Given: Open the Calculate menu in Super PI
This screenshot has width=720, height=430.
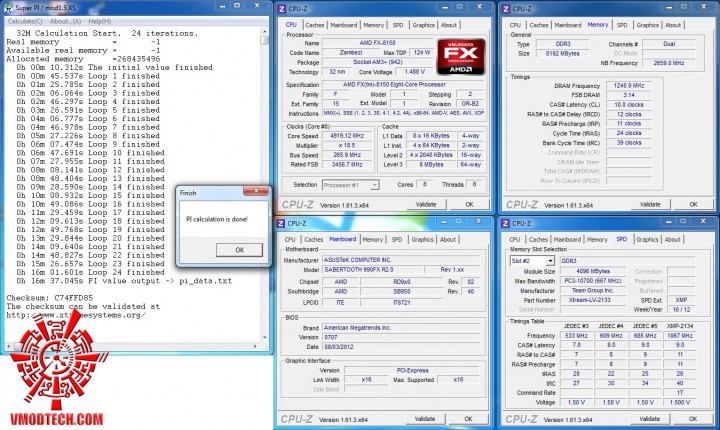Looking at the screenshot, I should 25,21.
